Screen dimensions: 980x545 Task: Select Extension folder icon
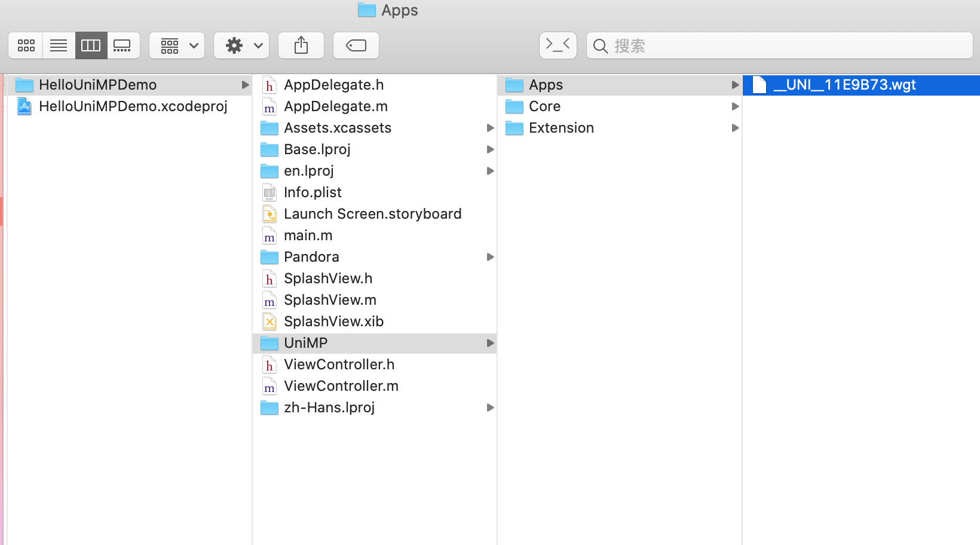pos(514,128)
